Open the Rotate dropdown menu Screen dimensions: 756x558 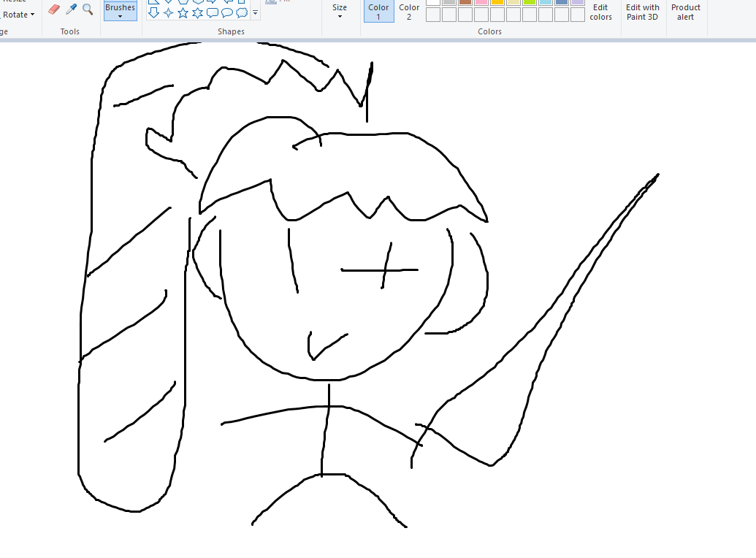[x=18, y=15]
